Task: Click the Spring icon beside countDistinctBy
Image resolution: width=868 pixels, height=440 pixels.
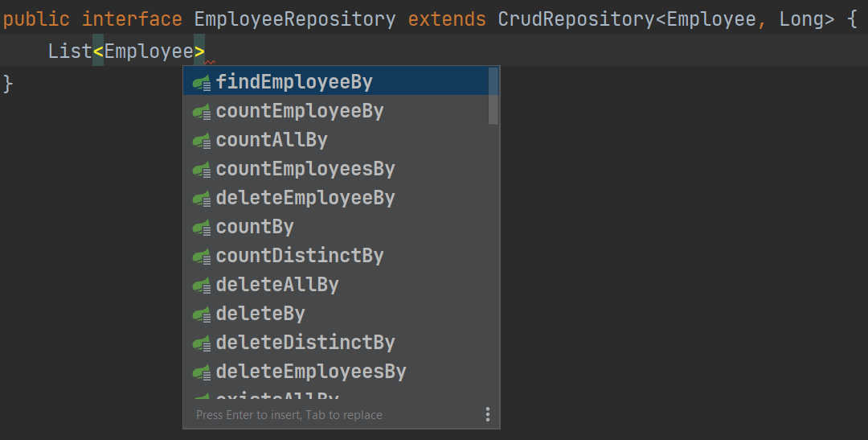Action: coord(202,256)
